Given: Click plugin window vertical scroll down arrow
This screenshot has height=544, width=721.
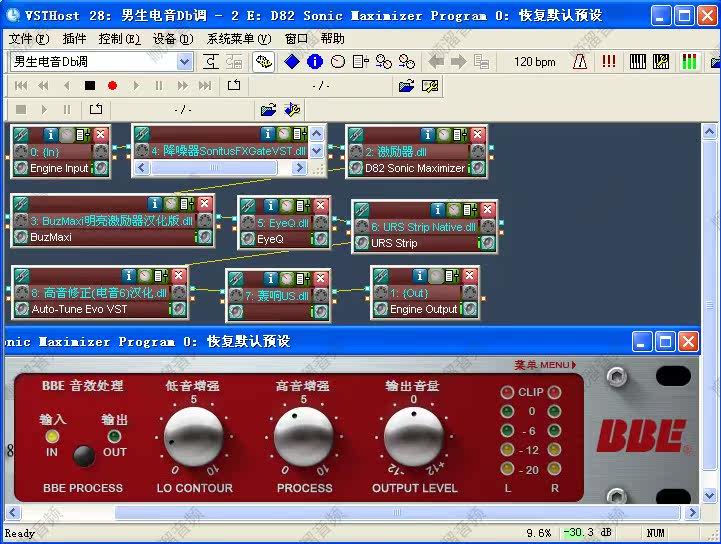Looking at the screenshot, I should tap(710, 496).
